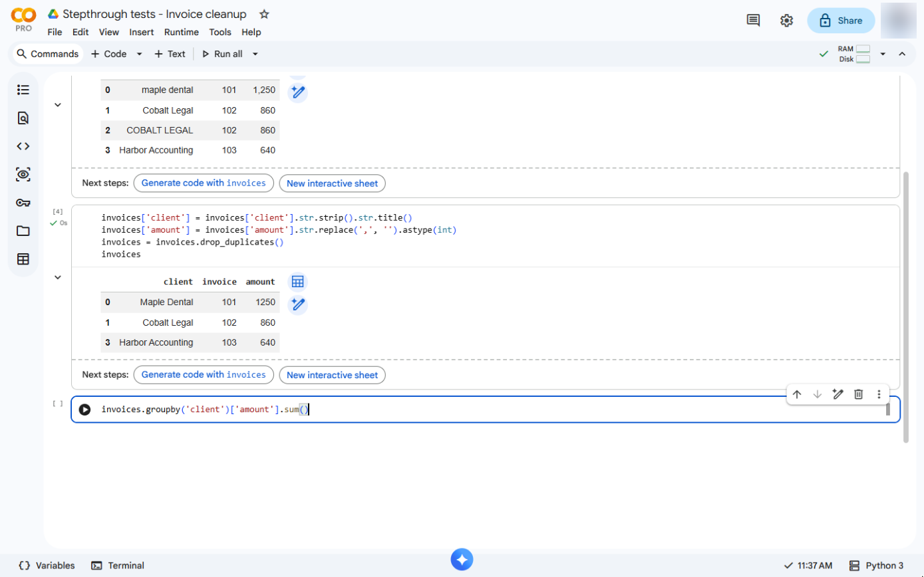The width and height of the screenshot is (924, 577).
Task: Open the secrets key sidebar icon
Action: pyautogui.click(x=23, y=203)
